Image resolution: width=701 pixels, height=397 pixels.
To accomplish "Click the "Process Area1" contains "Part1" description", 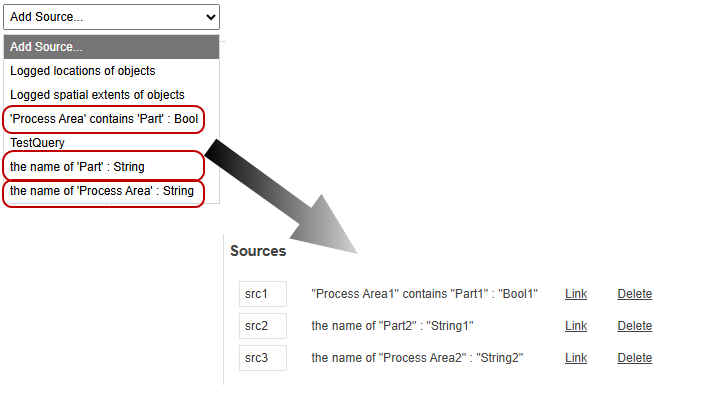I will click(x=424, y=294).
